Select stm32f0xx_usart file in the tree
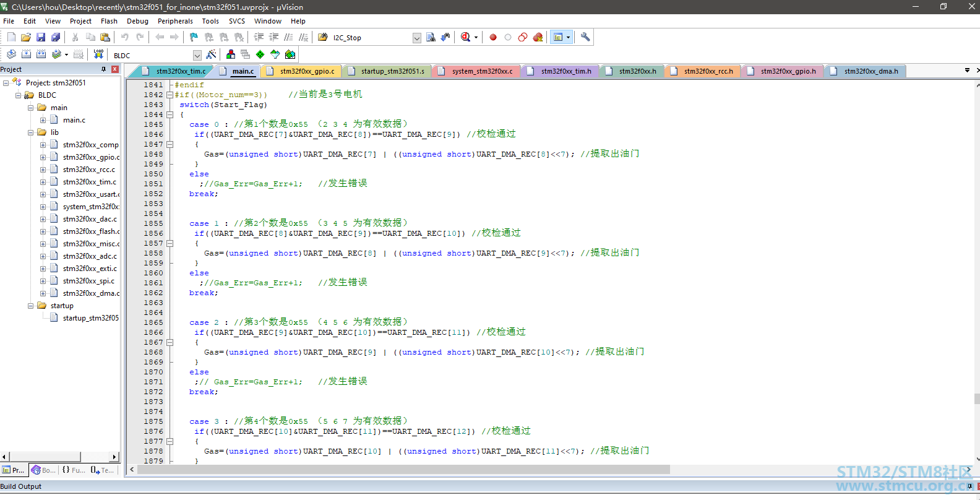This screenshot has width=980, height=500. (90, 194)
